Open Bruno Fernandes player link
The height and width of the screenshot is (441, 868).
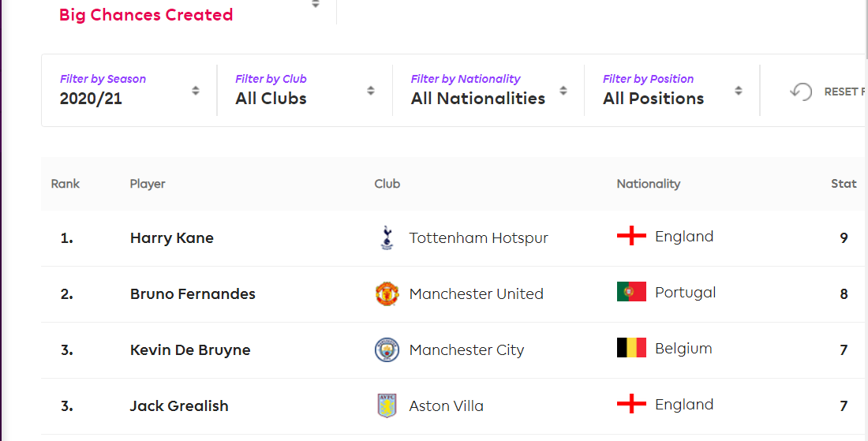pos(193,294)
